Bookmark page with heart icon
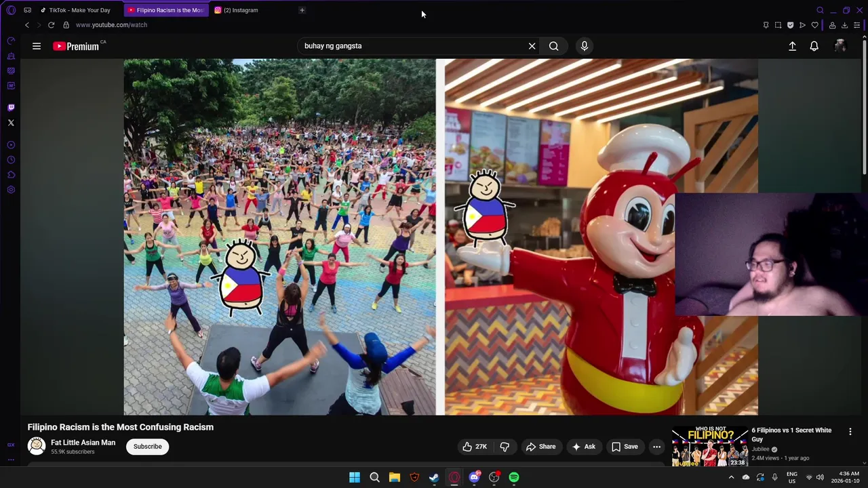The height and width of the screenshot is (488, 868). click(814, 25)
